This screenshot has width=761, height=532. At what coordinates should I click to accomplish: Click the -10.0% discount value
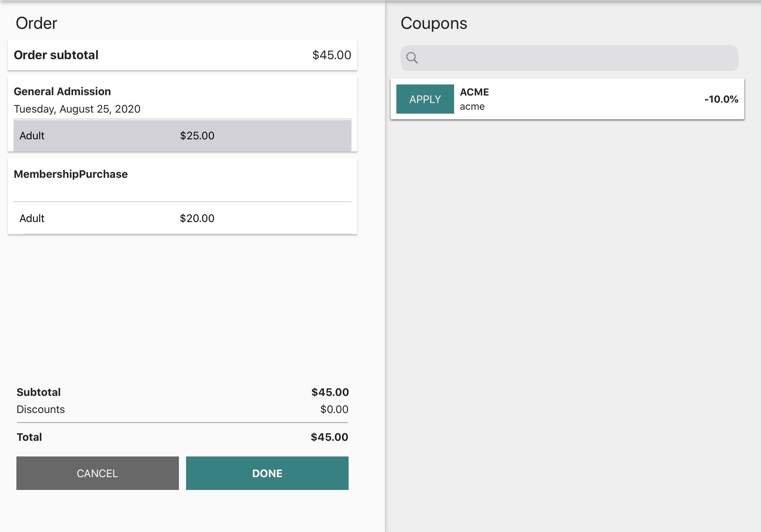[721, 99]
